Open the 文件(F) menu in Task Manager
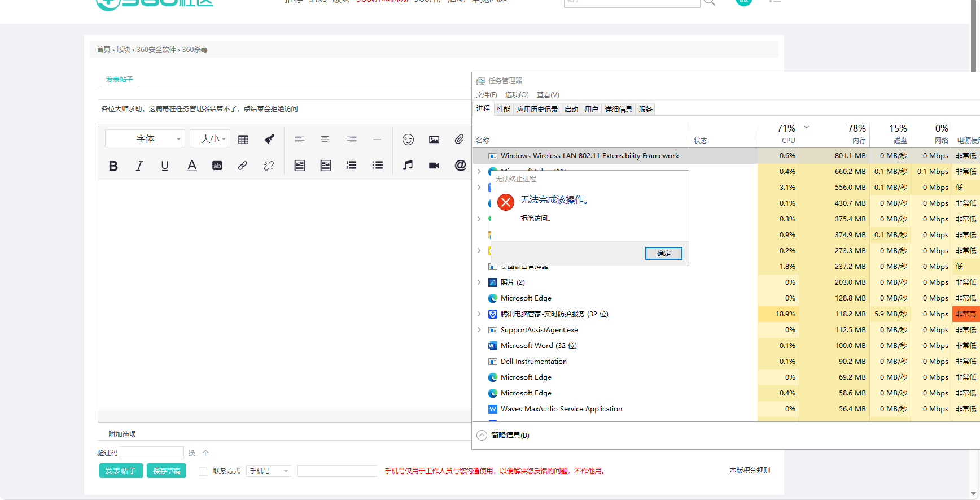The height and width of the screenshot is (500, 980). click(x=487, y=95)
